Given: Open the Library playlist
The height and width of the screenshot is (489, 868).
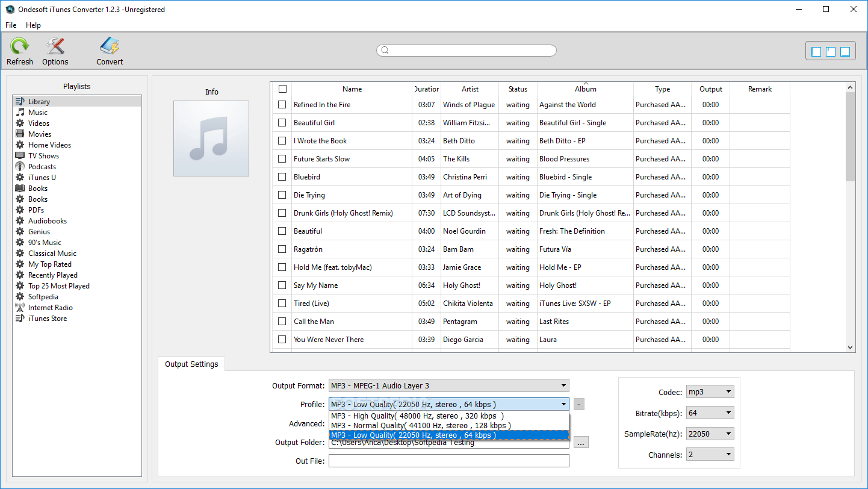Looking at the screenshot, I should (77, 102).
